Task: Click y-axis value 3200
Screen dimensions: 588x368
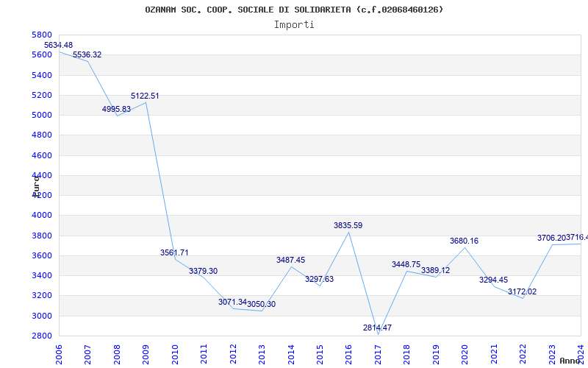Action: click(43, 296)
